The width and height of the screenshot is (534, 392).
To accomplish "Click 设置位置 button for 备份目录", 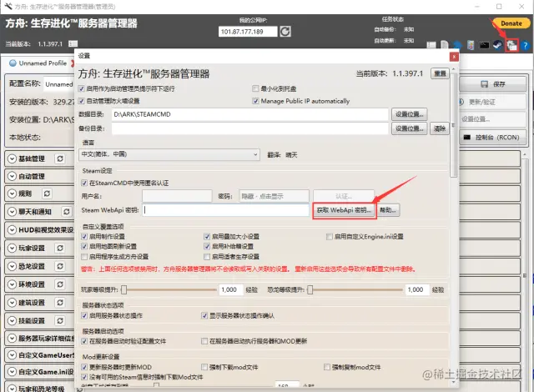I will 410,128.
